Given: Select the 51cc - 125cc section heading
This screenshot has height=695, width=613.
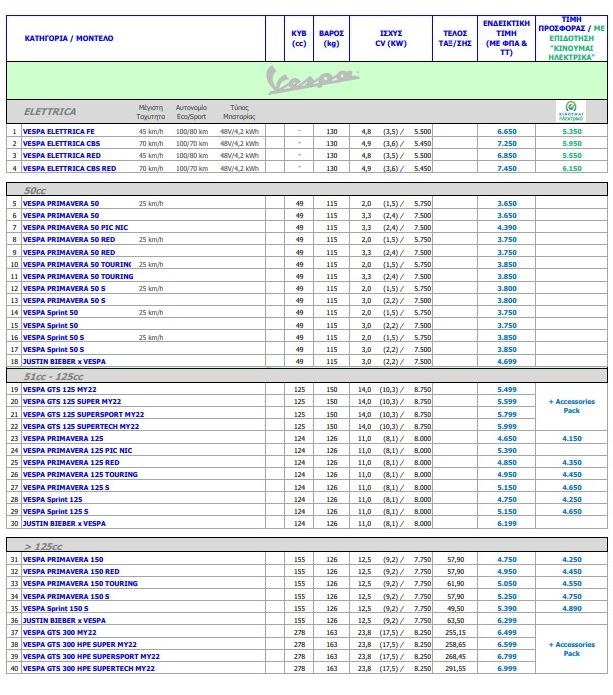Looking at the screenshot, I should (53, 377).
